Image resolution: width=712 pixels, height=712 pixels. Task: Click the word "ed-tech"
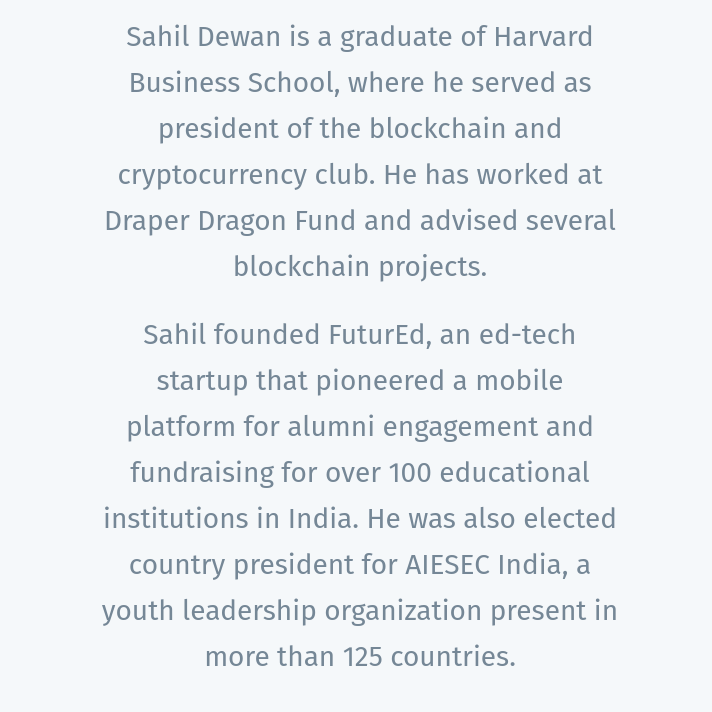[527, 335]
